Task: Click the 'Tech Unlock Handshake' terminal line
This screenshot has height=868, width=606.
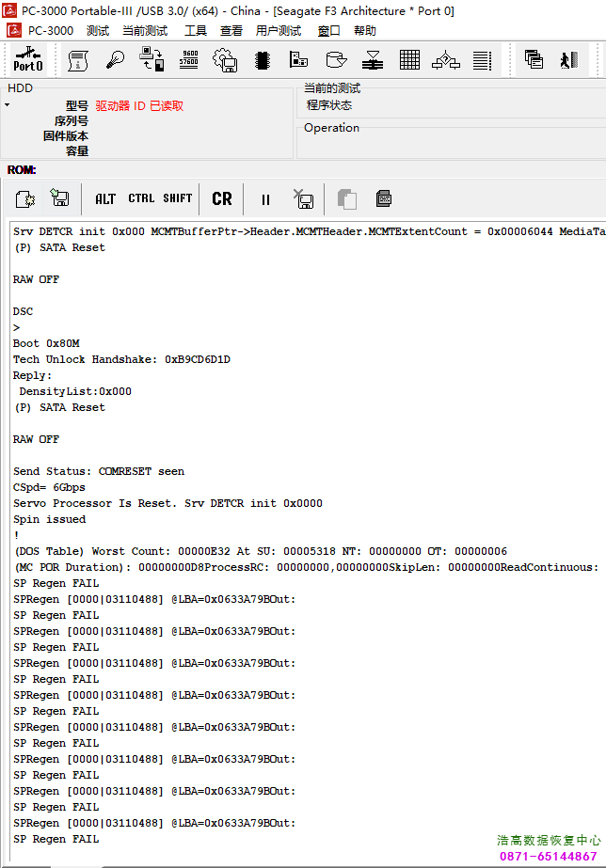Action: pos(121,359)
